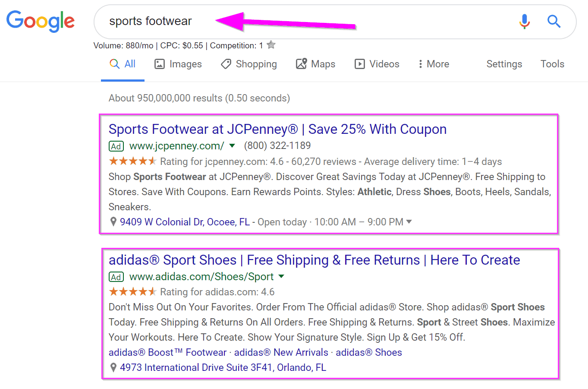Open the More search options menu
Image resolution: width=588 pixels, height=389 pixels.
[x=434, y=64]
